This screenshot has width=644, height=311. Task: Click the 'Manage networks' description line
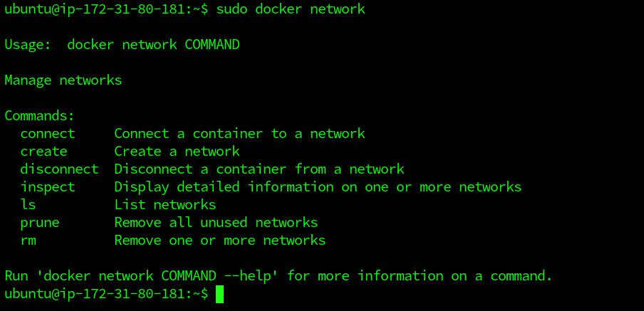click(x=63, y=80)
